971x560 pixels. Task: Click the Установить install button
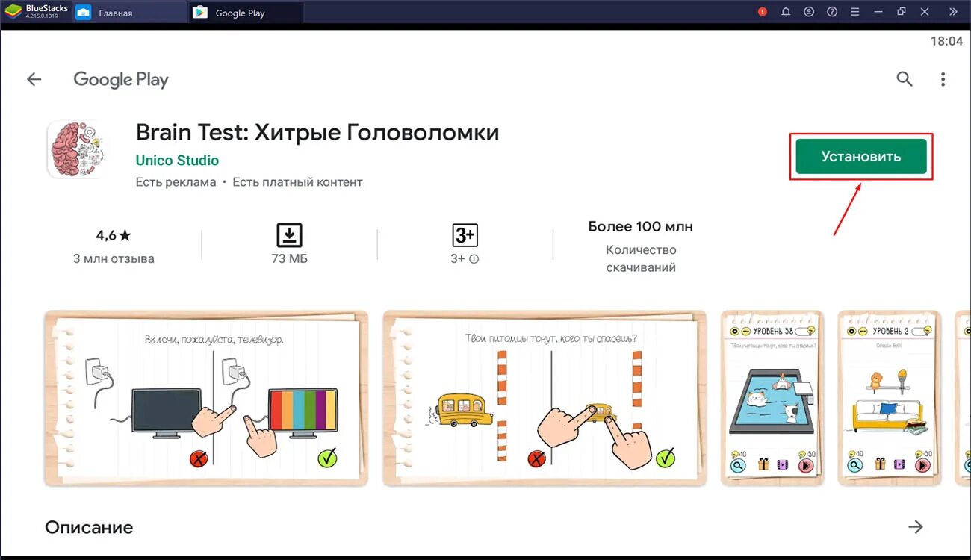[x=861, y=157]
